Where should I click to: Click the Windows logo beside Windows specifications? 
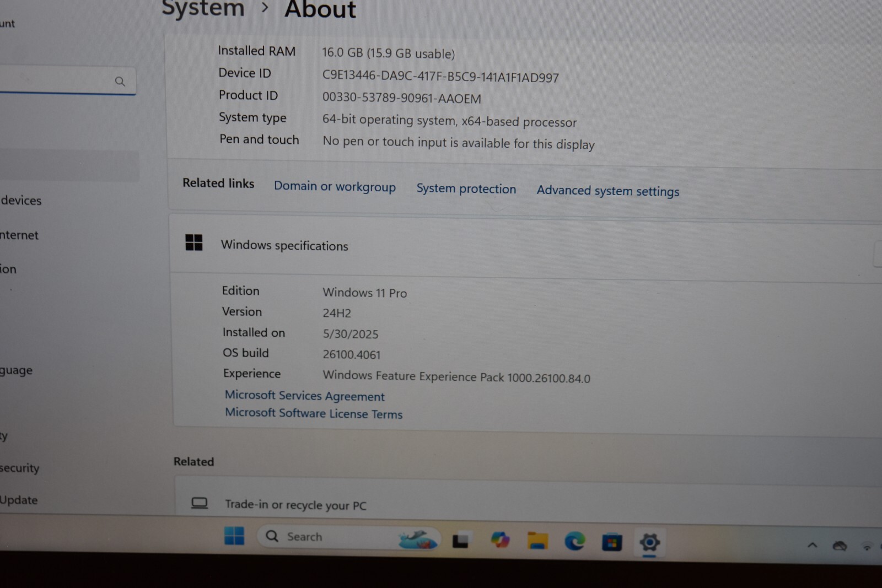194,242
